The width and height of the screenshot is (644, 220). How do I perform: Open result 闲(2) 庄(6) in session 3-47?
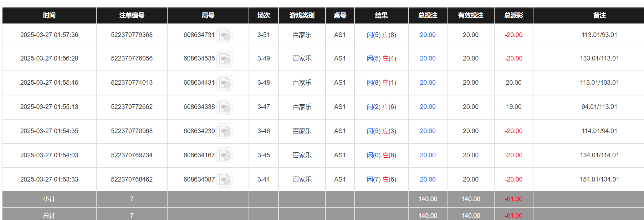(381, 107)
